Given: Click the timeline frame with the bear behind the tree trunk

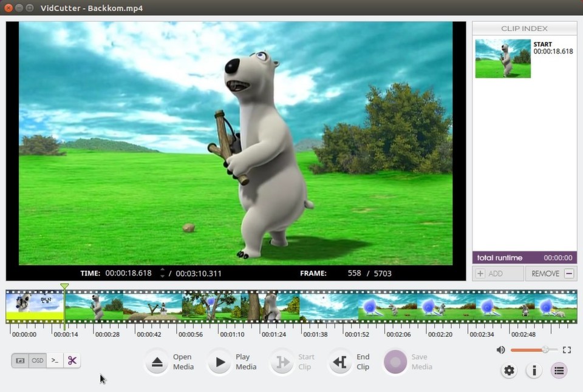Looking at the screenshot, I should [x=270, y=306].
